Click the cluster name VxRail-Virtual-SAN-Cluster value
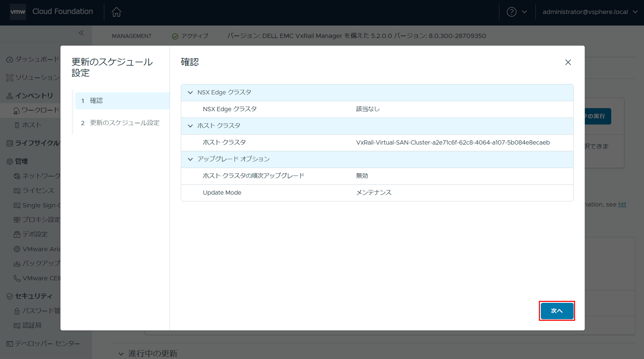644x359 pixels. pyautogui.click(x=453, y=143)
